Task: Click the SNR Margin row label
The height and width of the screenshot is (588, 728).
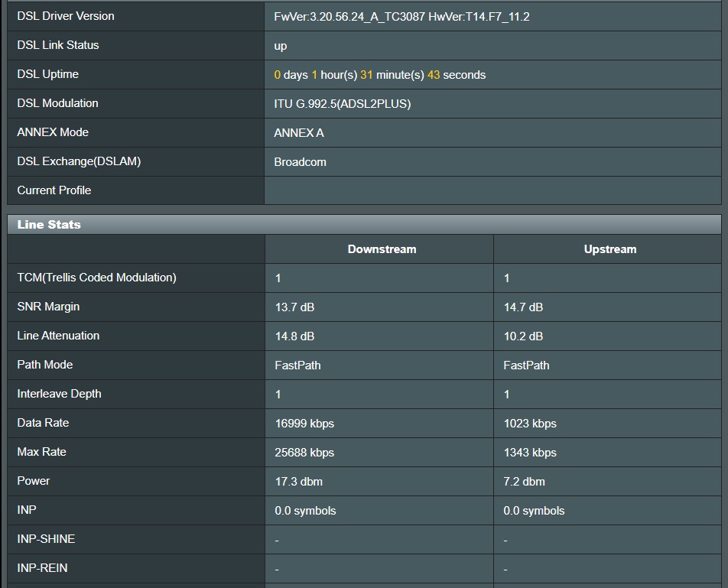Action: tap(48, 307)
